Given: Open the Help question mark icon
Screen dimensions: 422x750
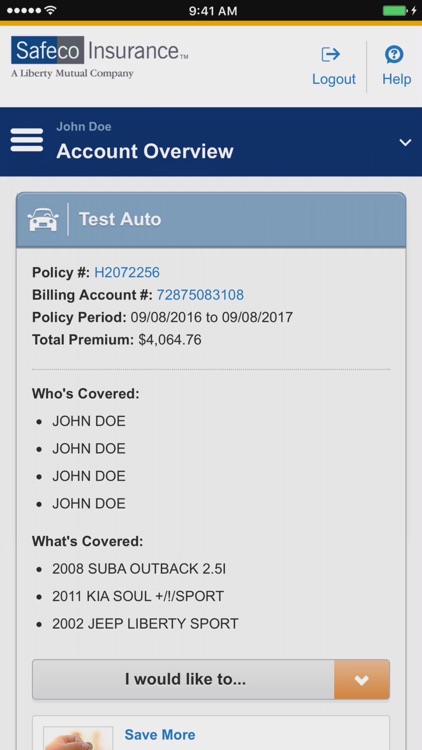Looking at the screenshot, I should click(394, 55).
